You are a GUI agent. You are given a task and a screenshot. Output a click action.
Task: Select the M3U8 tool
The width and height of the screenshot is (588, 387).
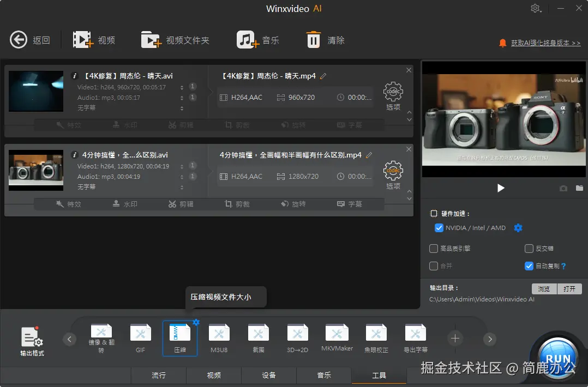coord(219,338)
